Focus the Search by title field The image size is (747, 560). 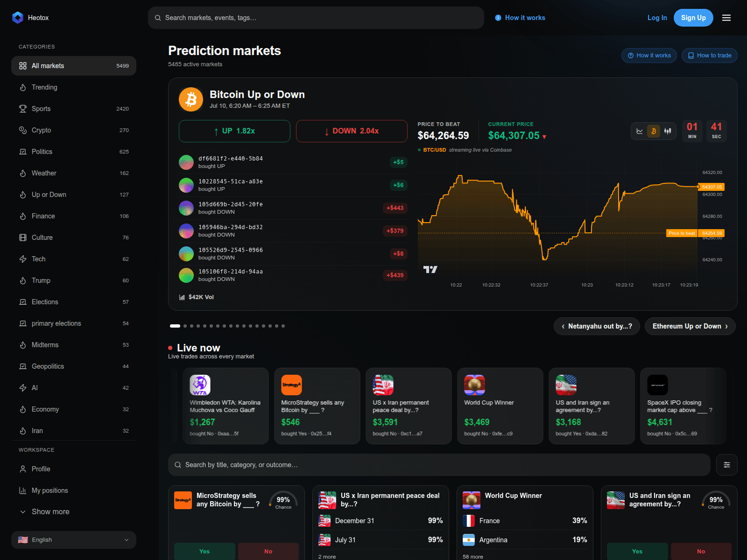[439, 465]
